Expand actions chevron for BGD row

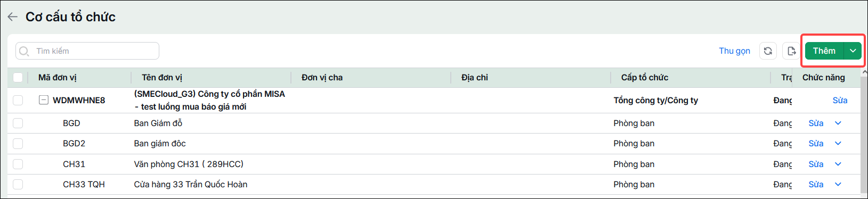838,123
